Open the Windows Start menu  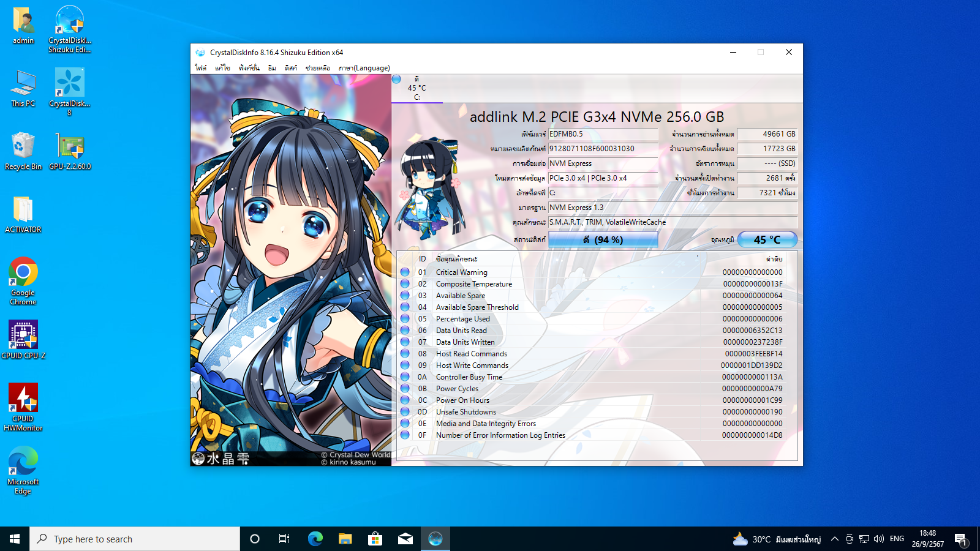click(x=15, y=539)
